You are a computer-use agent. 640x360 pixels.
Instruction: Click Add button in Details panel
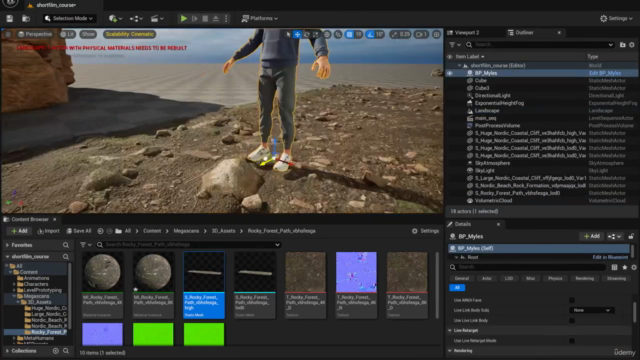click(x=591, y=236)
